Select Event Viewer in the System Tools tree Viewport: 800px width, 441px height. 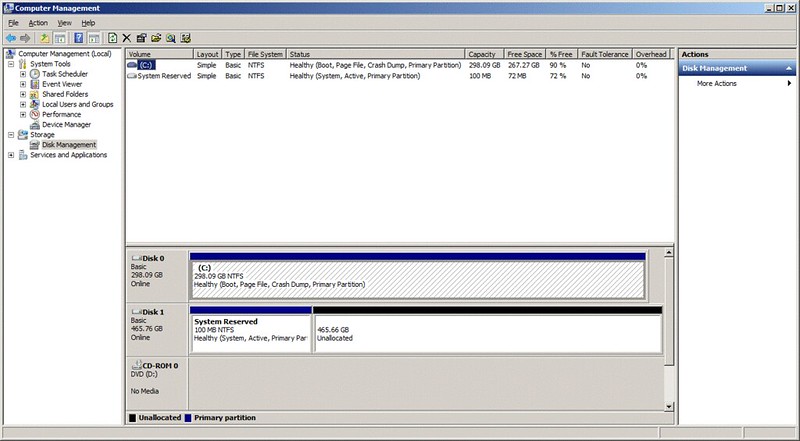(62, 84)
